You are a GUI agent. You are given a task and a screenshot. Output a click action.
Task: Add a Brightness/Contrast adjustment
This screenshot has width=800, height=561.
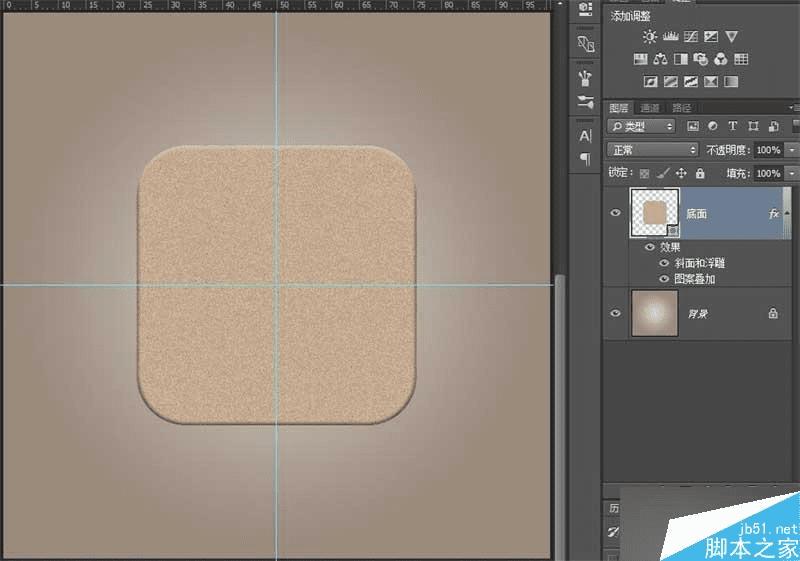650,37
